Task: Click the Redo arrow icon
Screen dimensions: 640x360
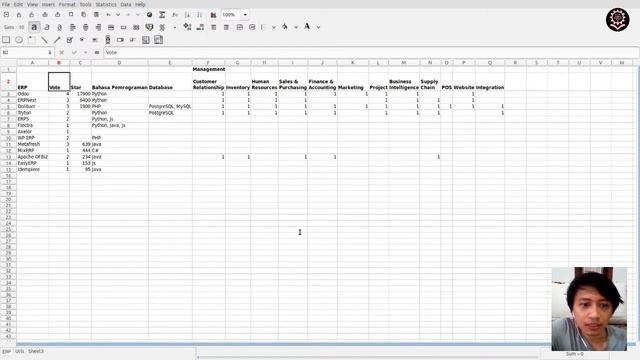Action: click(x=128, y=15)
